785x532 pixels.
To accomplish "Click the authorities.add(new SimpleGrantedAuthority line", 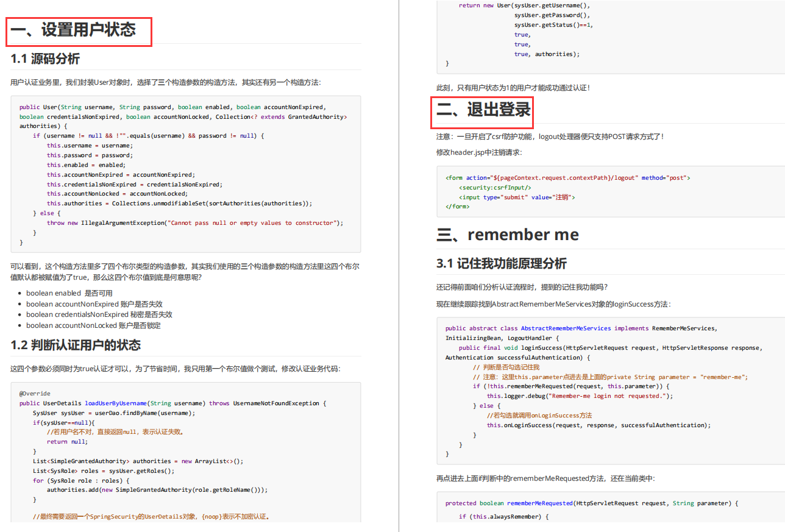I will click(157, 490).
